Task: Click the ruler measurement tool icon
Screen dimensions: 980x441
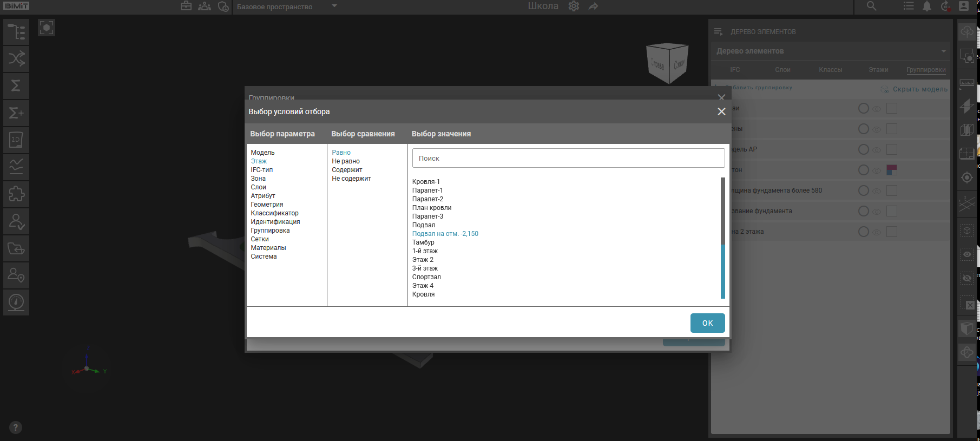Action: [966, 83]
